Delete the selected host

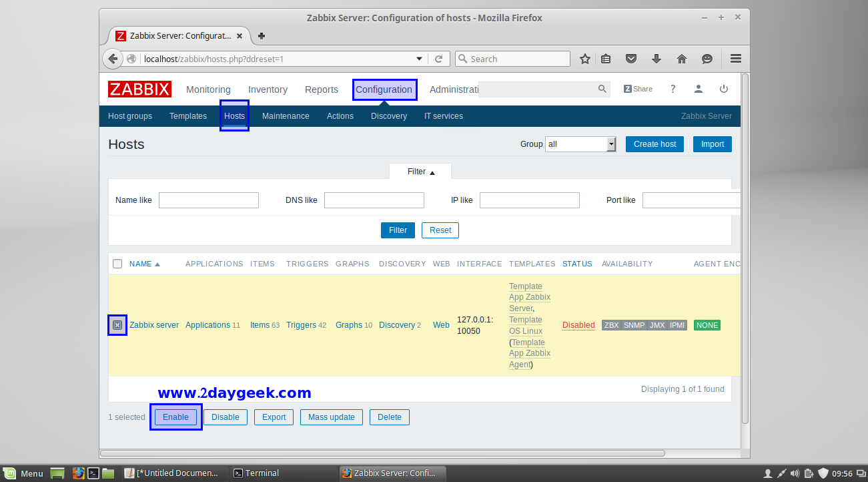coord(390,417)
